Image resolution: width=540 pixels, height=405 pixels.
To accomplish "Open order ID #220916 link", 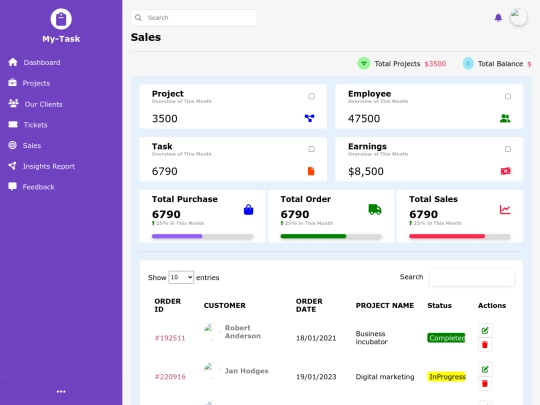I will coord(170,377).
